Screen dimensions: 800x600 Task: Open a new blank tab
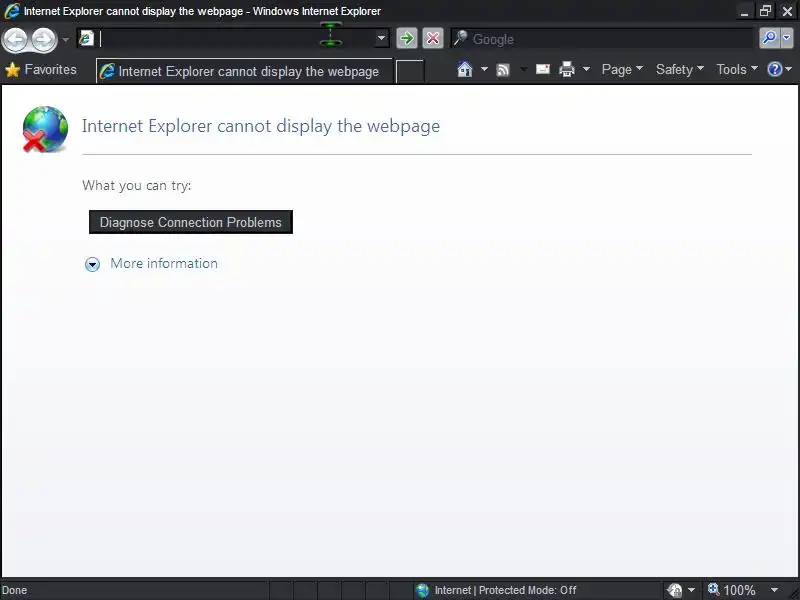(x=410, y=72)
